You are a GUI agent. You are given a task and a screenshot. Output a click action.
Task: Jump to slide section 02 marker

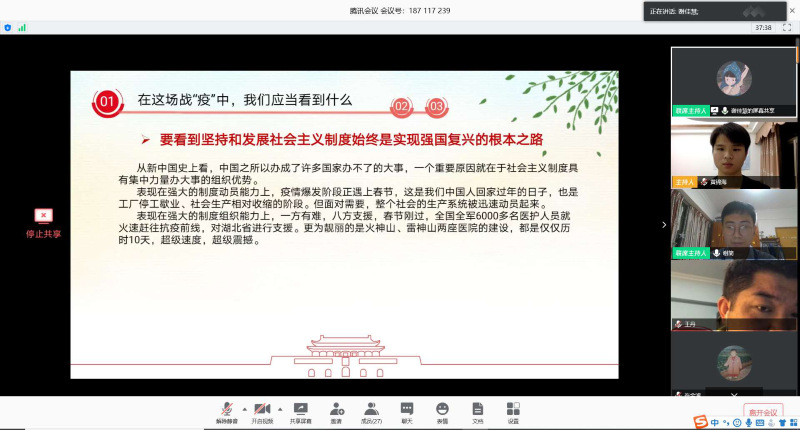pos(401,105)
